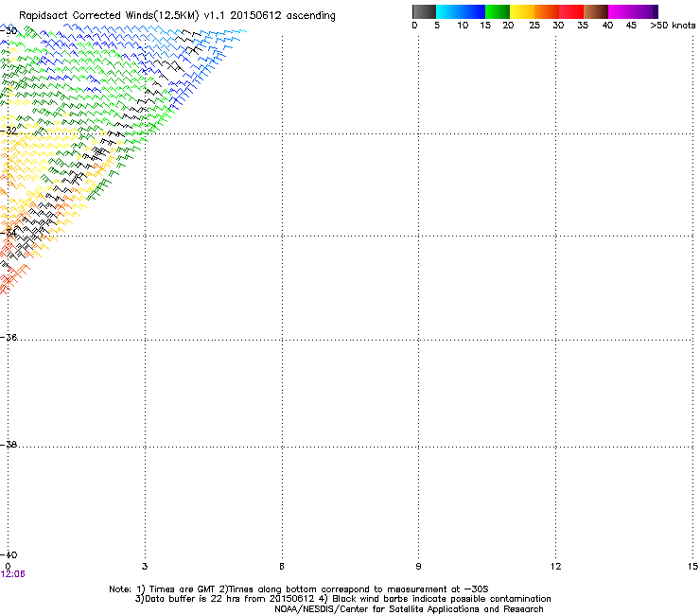Click the 'Data buffer is 22 hrs' note line
Image resolution: width=700 pixels, height=615 pixels.
pyautogui.click(x=342, y=599)
